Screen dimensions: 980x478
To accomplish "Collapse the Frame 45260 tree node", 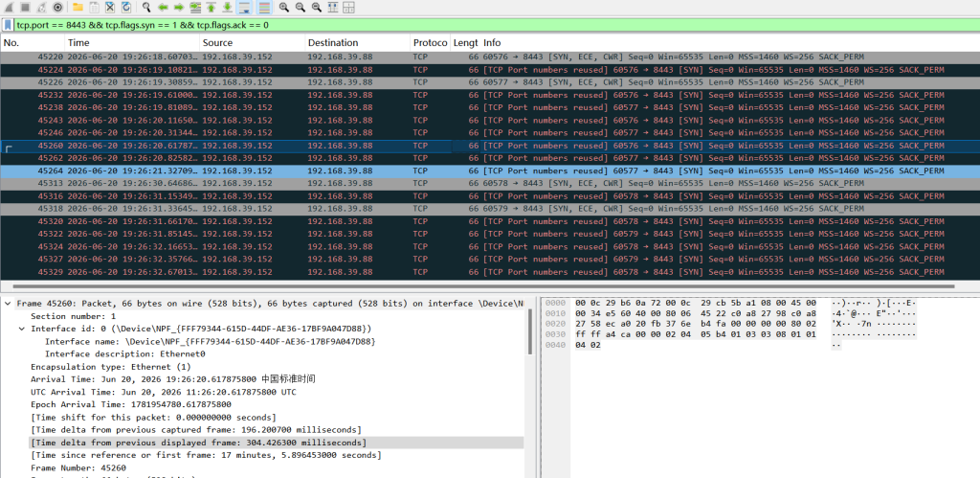I will coord(8,304).
